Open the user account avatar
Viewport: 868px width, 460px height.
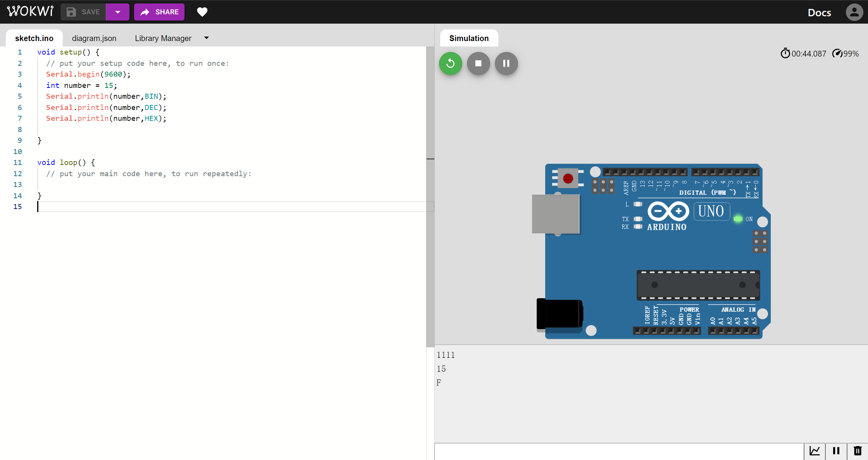tap(854, 12)
